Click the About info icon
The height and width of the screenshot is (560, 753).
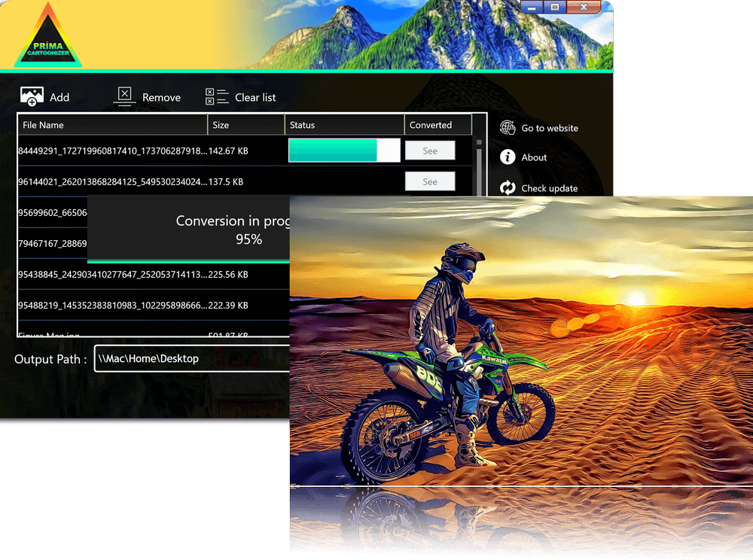coord(508,157)
